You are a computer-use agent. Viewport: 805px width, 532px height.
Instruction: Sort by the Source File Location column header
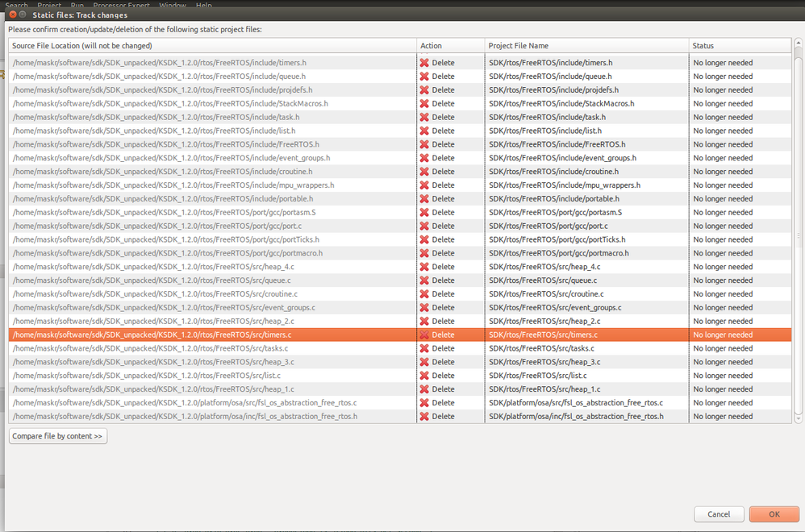[x=212, y=46]
